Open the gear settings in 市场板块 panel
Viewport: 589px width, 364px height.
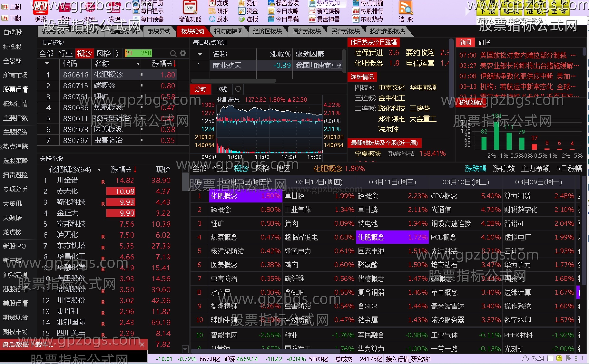pyautogui.click(x=183, y=53)
